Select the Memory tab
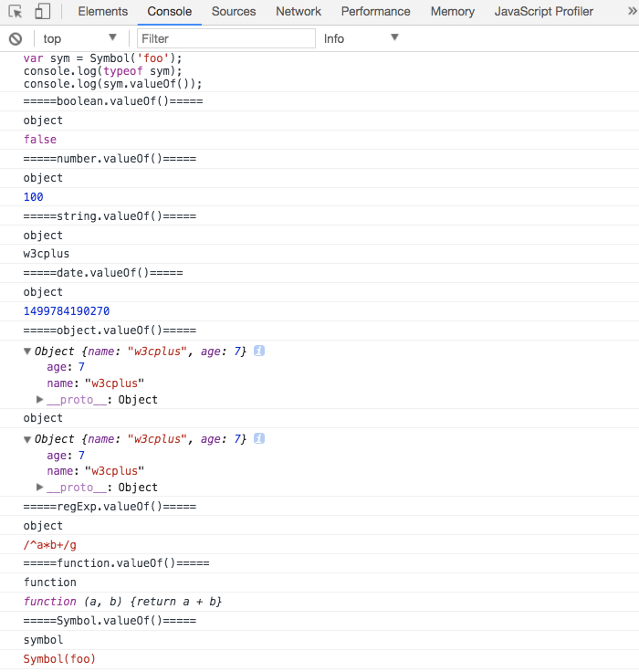The height and width of the screenshot is (672, 639). (453, 12)
